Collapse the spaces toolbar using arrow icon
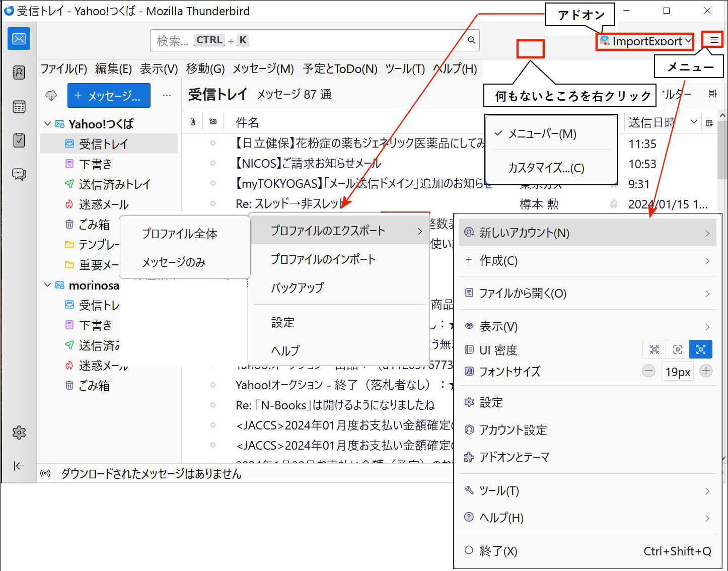 (19, 466)
